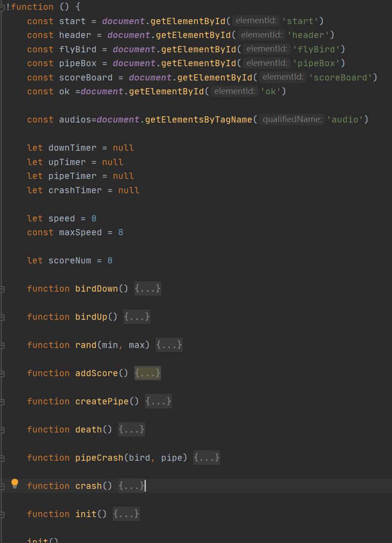Expand the crash function folded block
392x543 pixels.
coord(132,486)
